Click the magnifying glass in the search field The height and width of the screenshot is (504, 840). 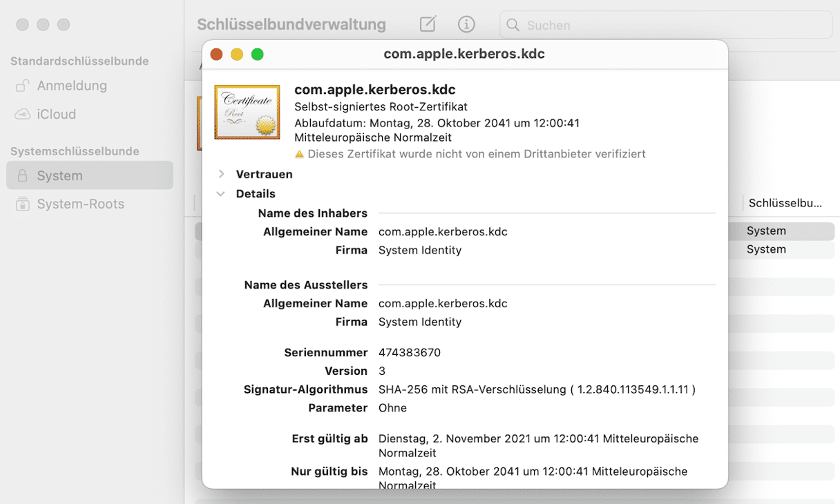513,25
